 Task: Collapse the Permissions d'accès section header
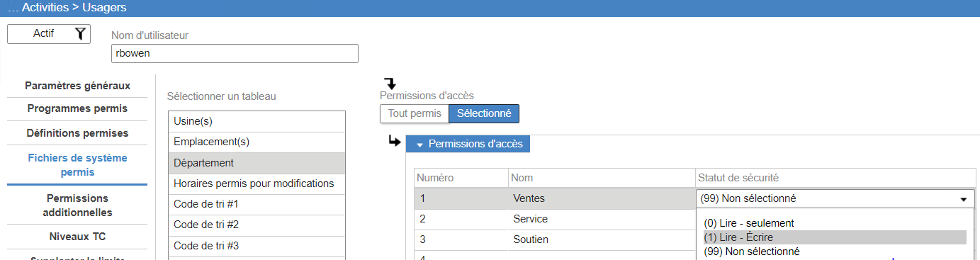click(x=468, y=144)
